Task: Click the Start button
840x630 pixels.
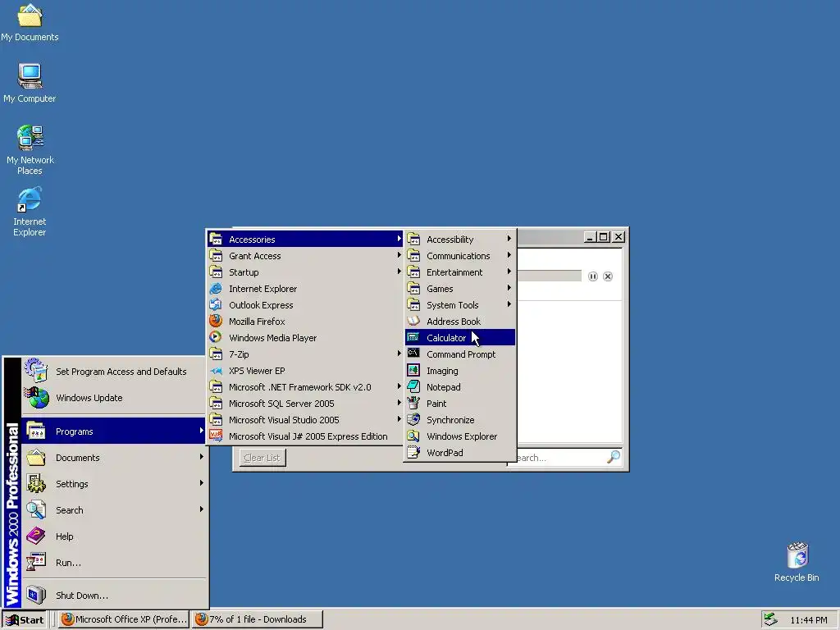Action: [x=25, y=620]
